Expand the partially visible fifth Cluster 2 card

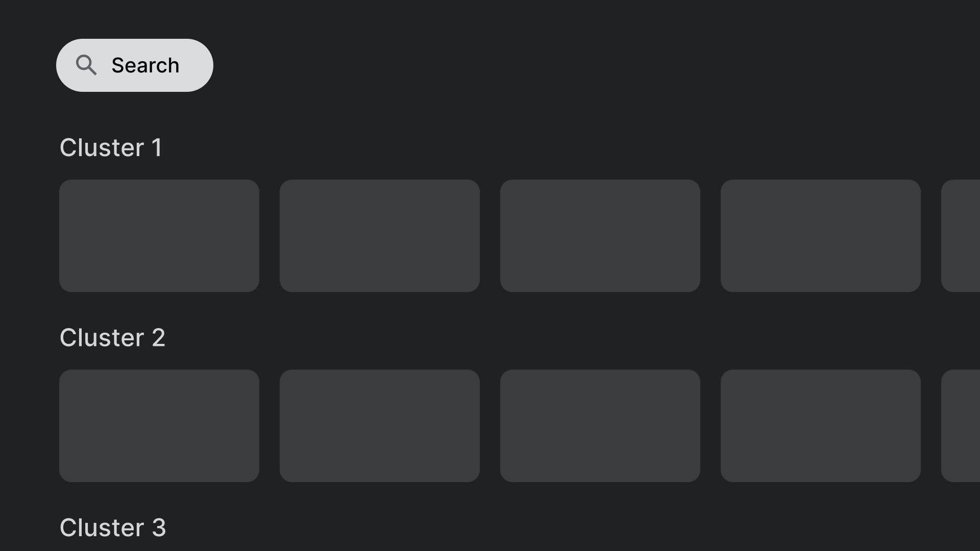click(x=964, y=425)
